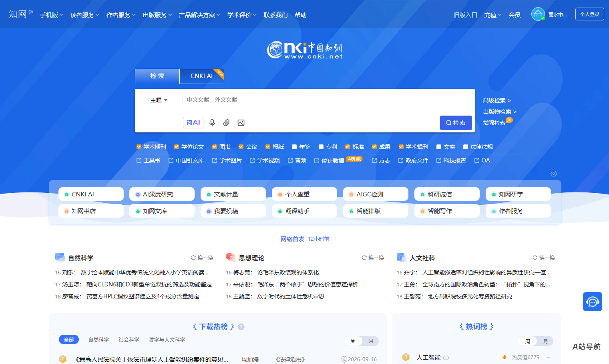This screenshot has width=609, height=364.
Task: Expand the 主题 search field dropdown
Action: [x=159, y=100]
